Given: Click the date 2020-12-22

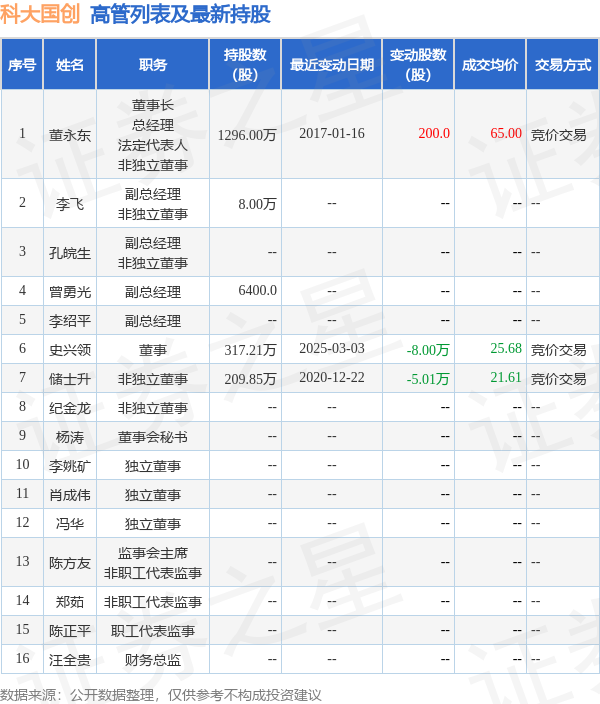Looking at the screenshot, I should pyautogui.click(x=332, y=378).
